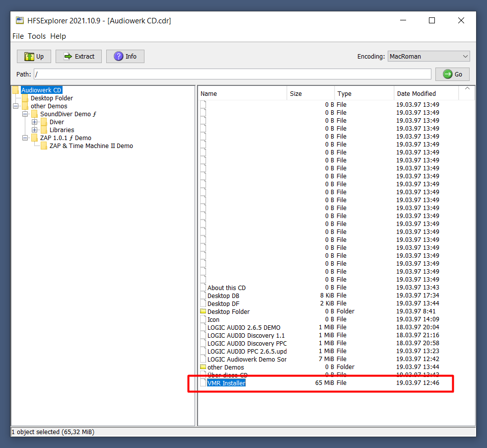Open the Info dialog button

coord(125,57)
